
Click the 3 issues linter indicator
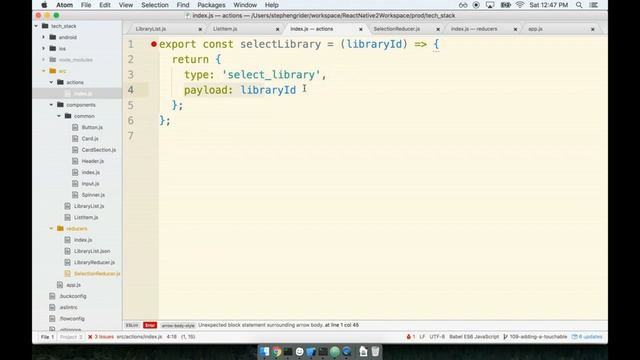pos(101,337)
